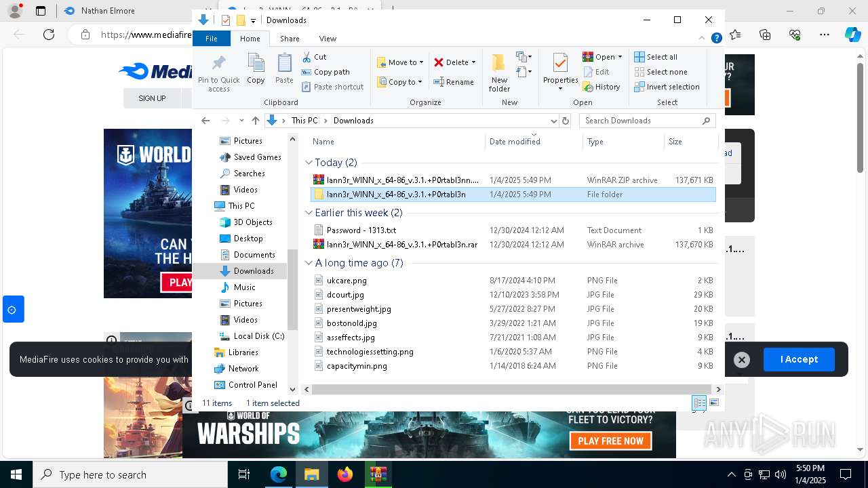The image size is (868, 488).
Task: Open History in the ribbon
Action: click(601, 87)
